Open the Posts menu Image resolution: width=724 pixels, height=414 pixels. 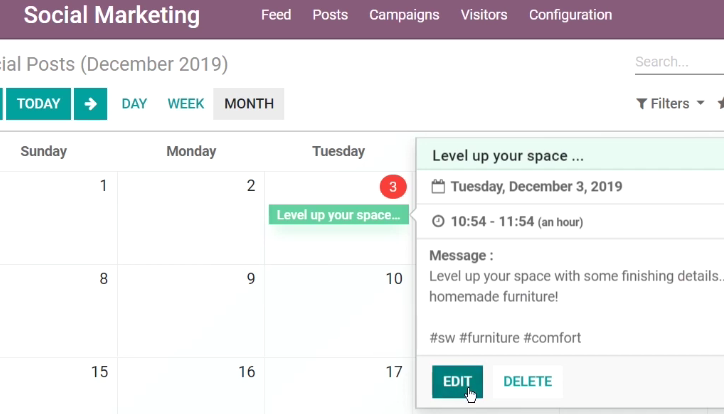click(330, 15)
